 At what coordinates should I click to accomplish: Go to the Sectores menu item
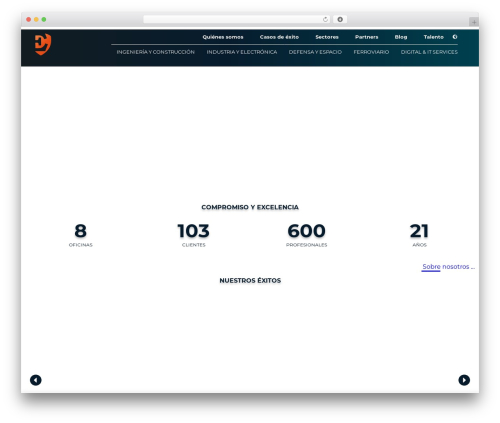tap(327, 37)
